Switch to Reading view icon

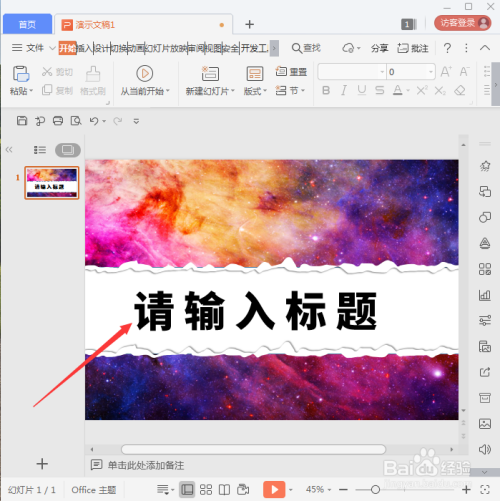pos(224,489)
